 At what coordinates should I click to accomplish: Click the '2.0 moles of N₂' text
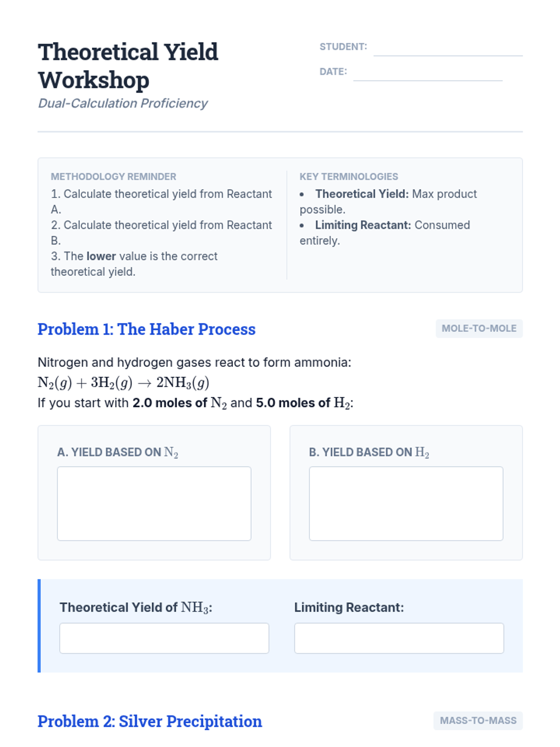[x=180, y=403]
